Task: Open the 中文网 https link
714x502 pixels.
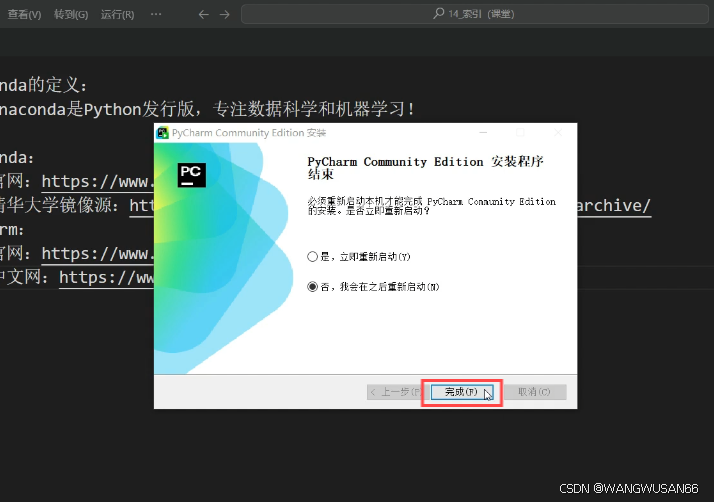Action: click(107, 277)
